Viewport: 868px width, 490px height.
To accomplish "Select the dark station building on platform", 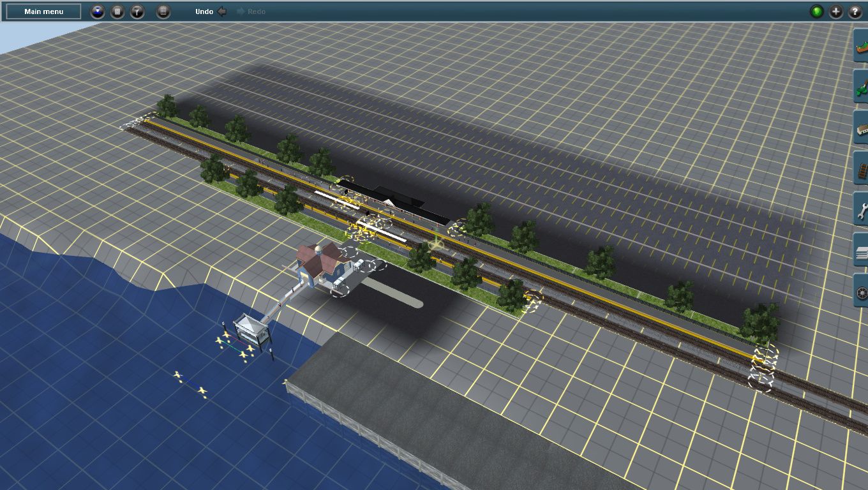I will tap(394, 202).
